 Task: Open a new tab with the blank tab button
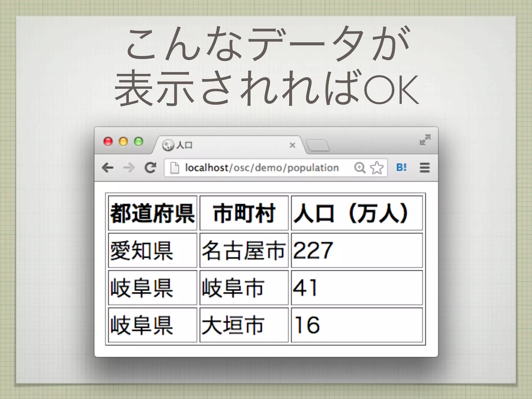(317, 145)
